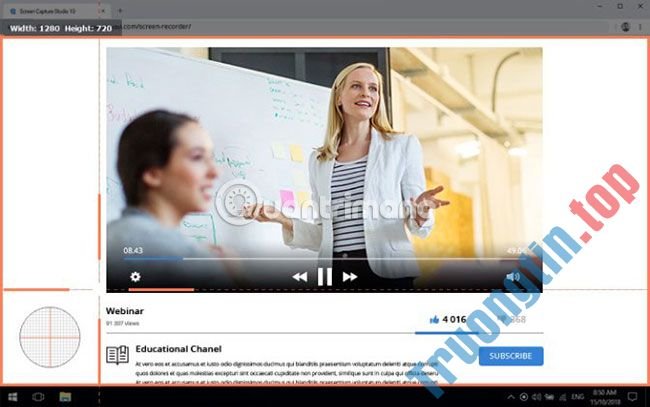Dislike the video with the thumbs-down icon

tap(502, 319)
